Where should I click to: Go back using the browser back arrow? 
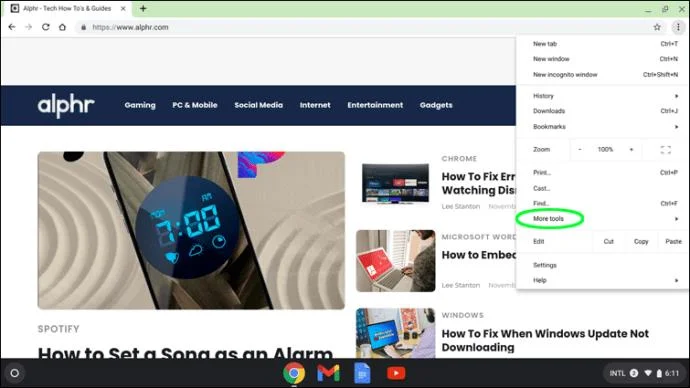coord(12,27)
